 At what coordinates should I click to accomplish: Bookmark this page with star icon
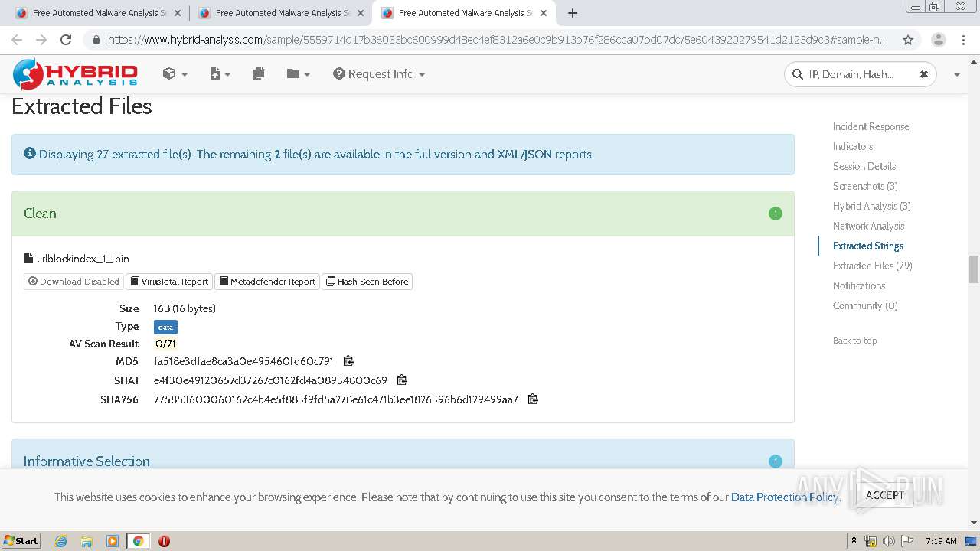pyautogui.click(x=908, y=40)
